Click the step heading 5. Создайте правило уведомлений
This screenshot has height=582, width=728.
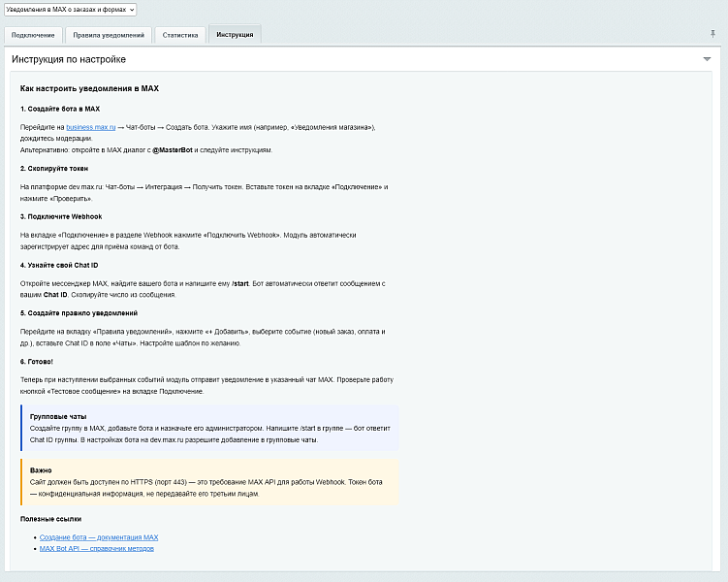tap(79, 313)
